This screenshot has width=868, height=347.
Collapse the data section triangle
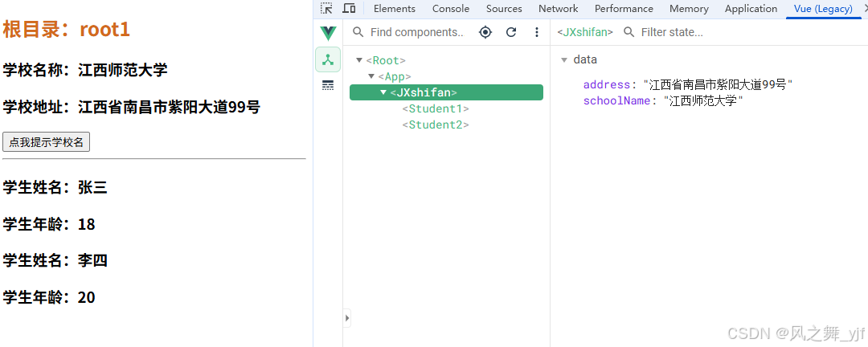[564, 59]
